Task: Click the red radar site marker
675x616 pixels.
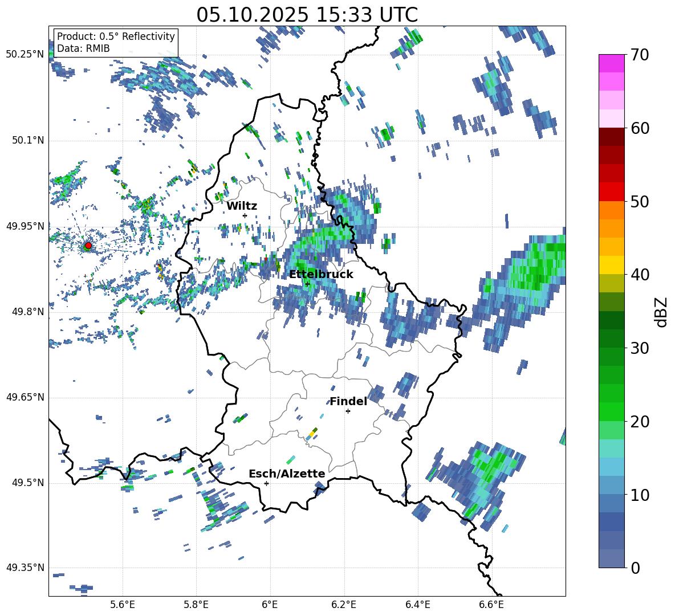Action: click(88, 246)
